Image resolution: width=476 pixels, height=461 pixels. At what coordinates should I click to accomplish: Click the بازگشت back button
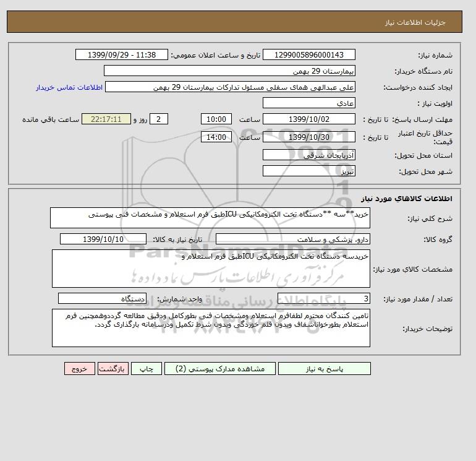[113, 369]
